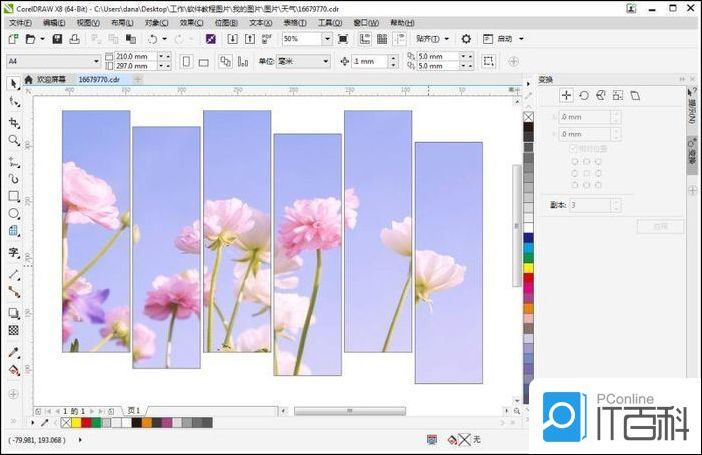The width and height of the screenshot is (702, 455).
Task: Select the Crop tool
Action: tap(14, 122)
